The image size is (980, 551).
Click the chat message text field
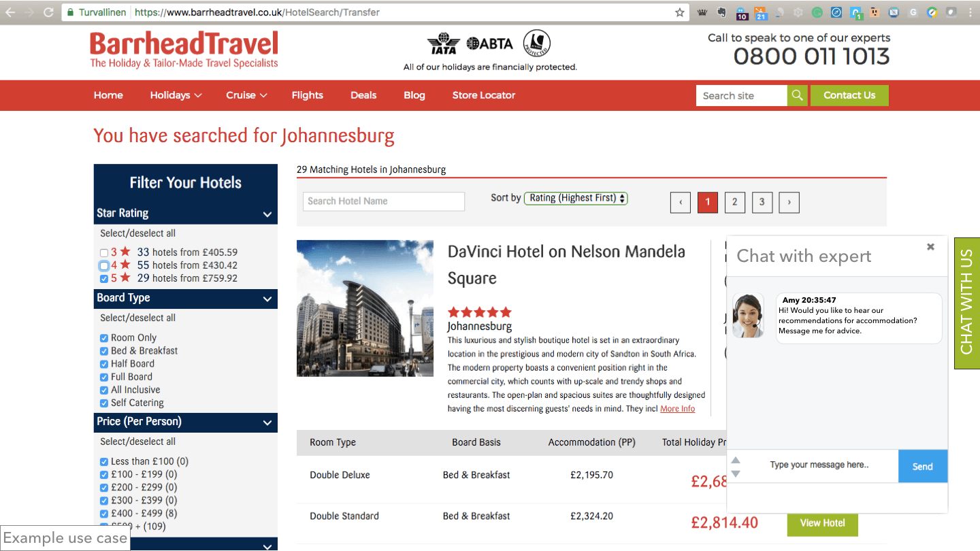[x=820, y=465]
